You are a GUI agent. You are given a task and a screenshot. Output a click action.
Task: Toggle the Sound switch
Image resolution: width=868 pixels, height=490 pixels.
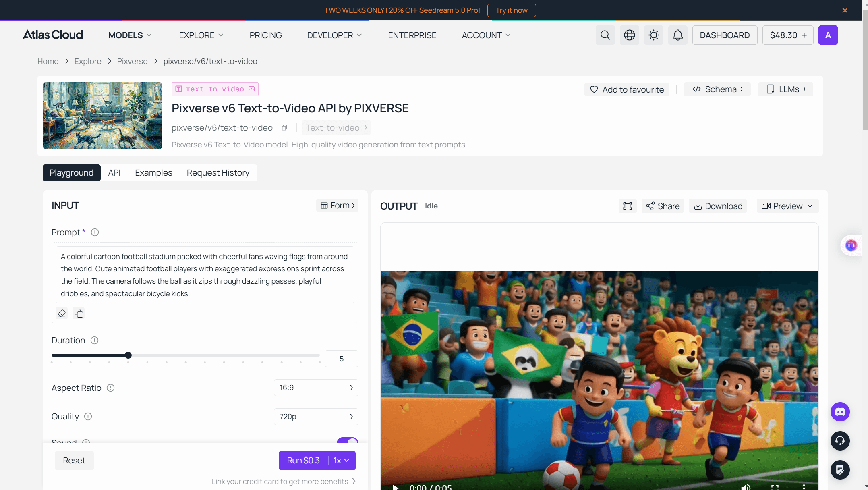tap(347, 440)
